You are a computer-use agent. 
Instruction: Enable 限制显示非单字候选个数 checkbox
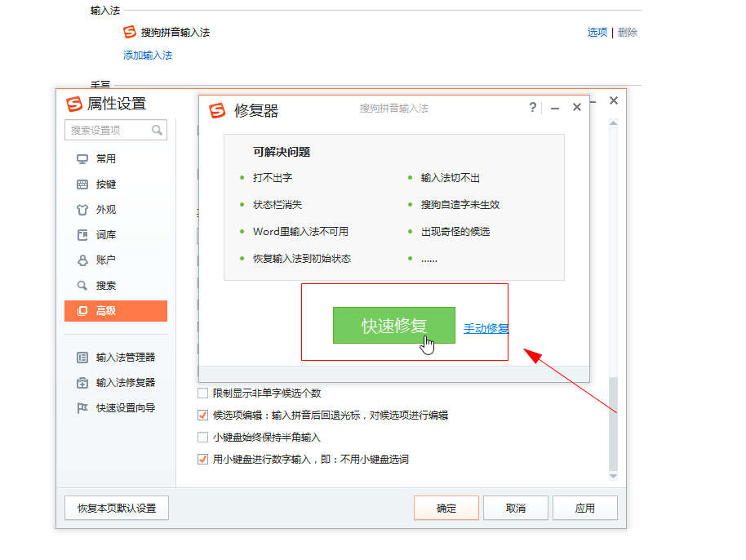(x=202, y=393)
